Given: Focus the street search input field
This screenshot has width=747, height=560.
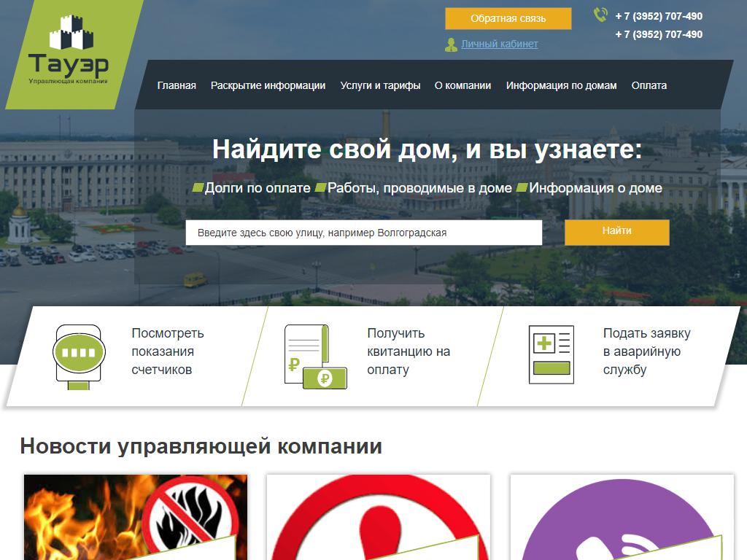Looking at the screenshot, I should tap(363, 233).
